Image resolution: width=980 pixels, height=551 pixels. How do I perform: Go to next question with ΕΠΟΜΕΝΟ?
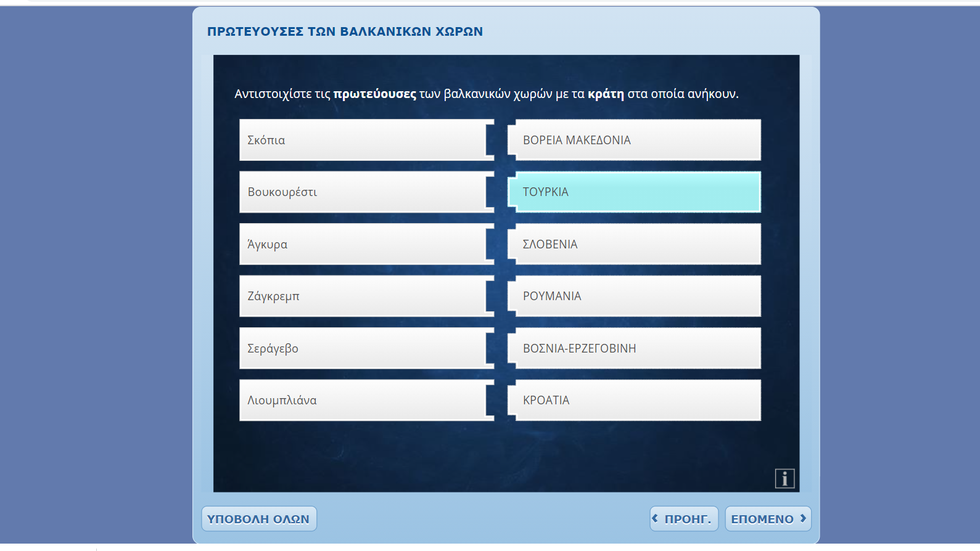click(767, 519)
